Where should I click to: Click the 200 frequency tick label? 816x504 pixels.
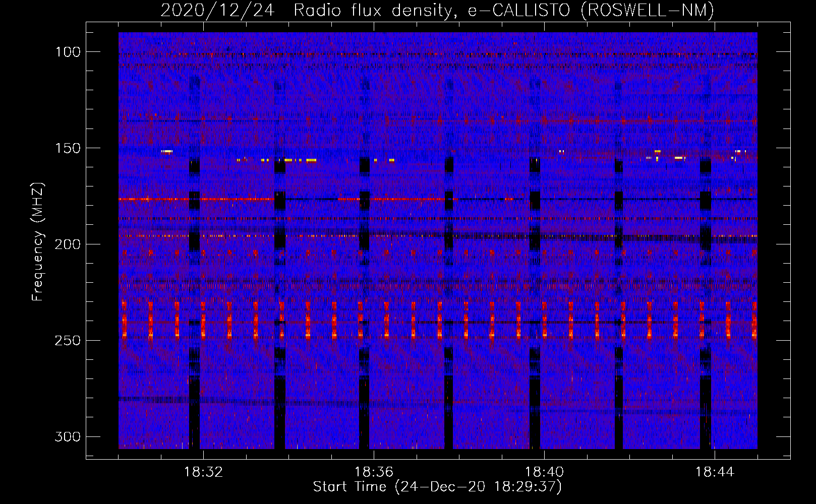pos(68,244)
